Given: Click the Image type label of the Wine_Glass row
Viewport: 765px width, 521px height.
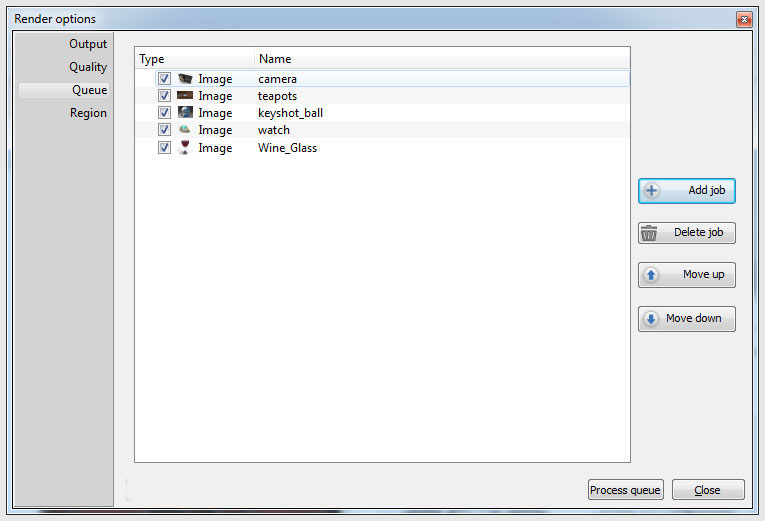Looking at the screenshot, I should click(215, 148).
